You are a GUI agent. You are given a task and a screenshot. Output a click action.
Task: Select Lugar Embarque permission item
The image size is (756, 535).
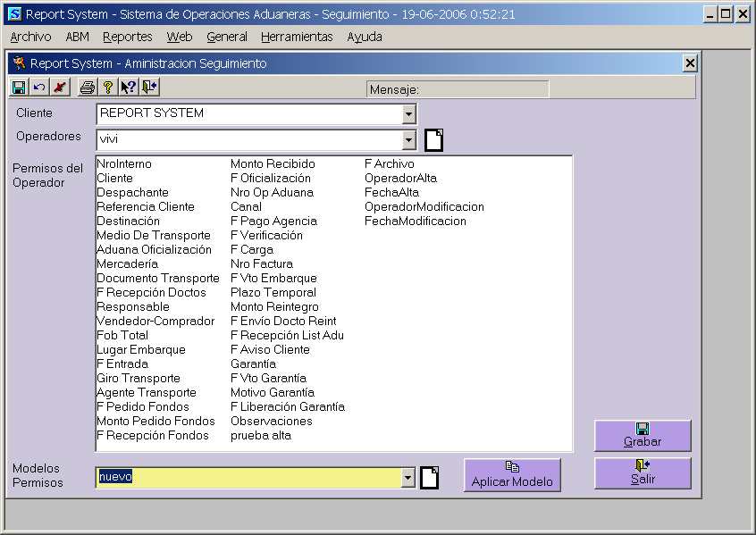click(x=141, y=350)
